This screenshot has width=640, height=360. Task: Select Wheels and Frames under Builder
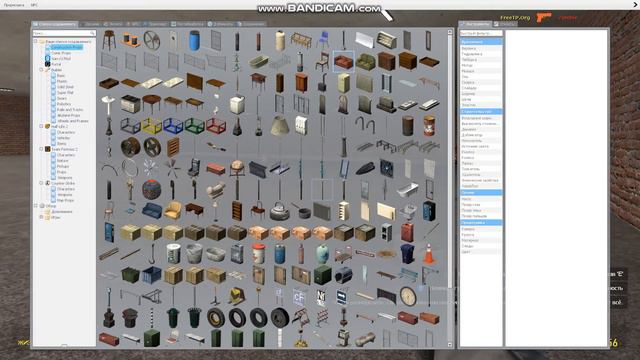(x=73, y=121)
